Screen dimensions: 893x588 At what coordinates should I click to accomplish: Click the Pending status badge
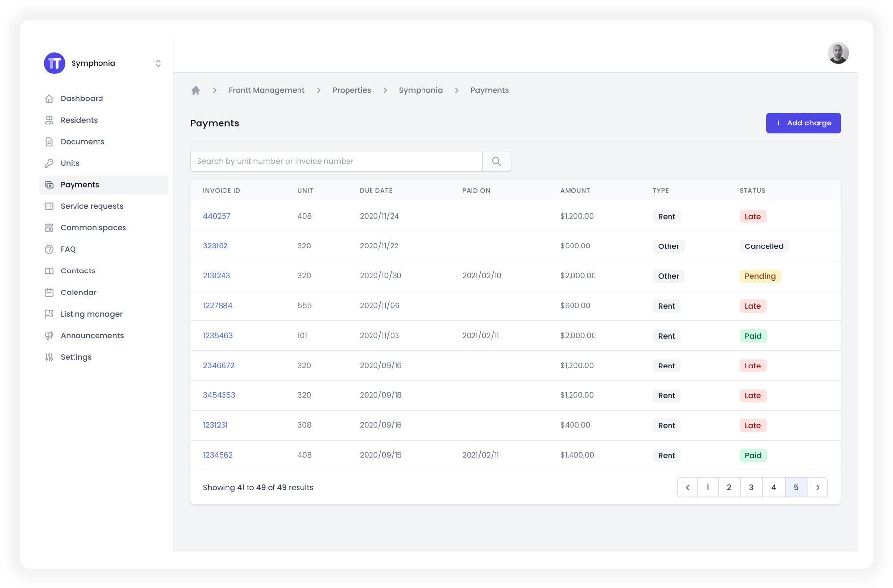[760, 276]
